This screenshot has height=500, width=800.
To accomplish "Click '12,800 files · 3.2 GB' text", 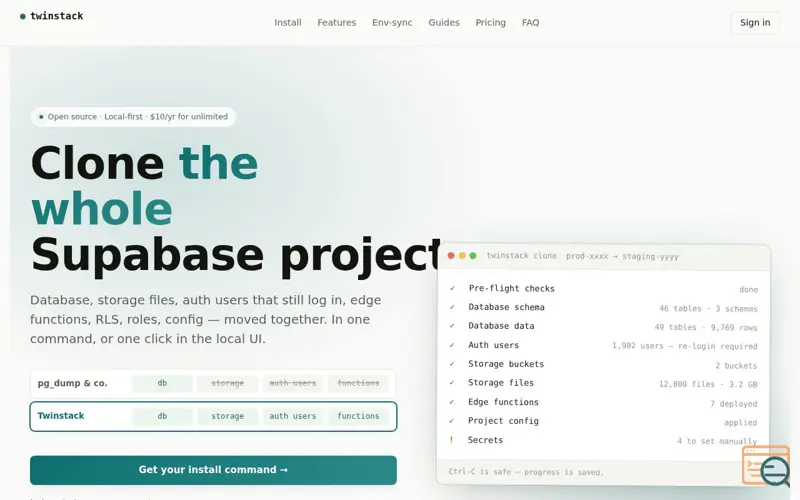I will tap(708, 384).
